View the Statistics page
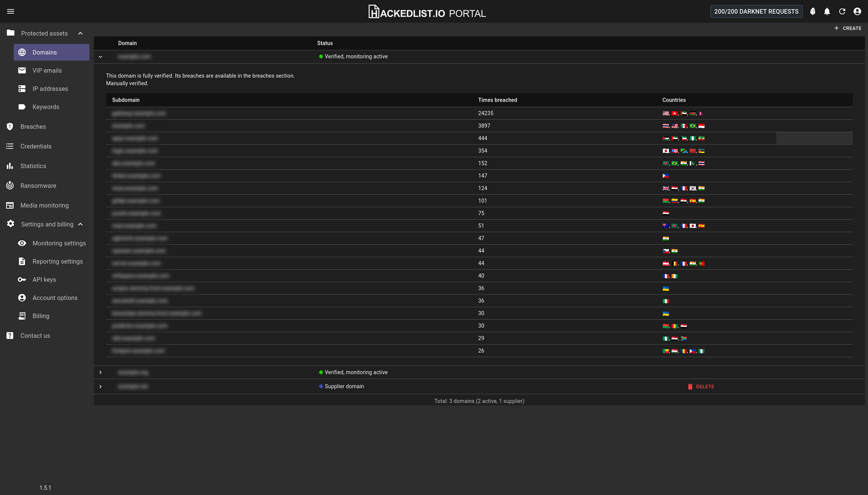 32,166
